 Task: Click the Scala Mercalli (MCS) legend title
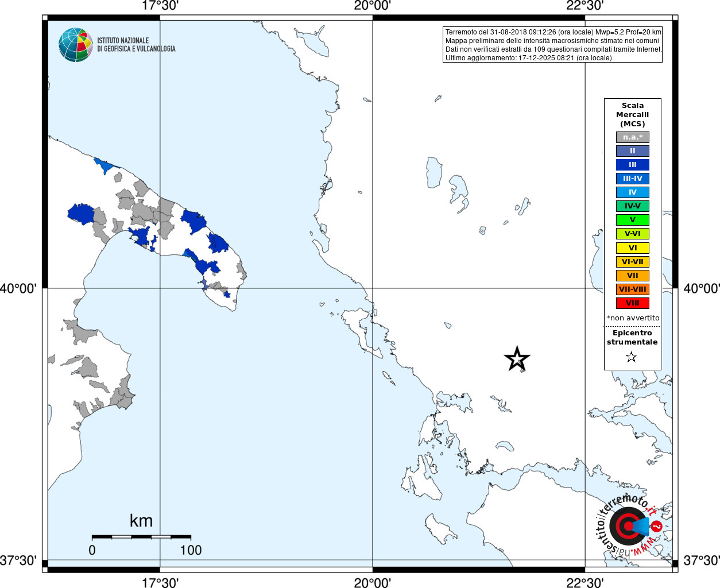coord(633,115)
